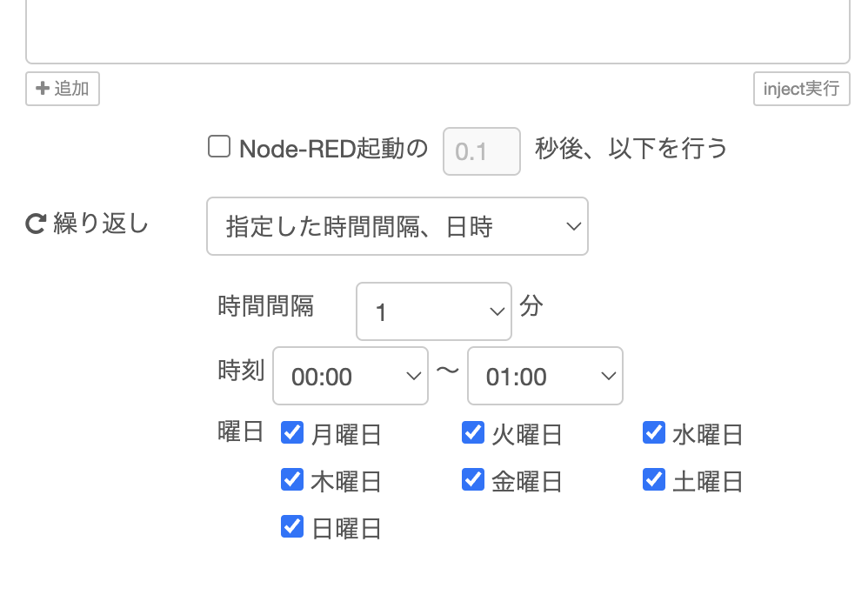Uncheck the 月曜日 checkbox

pos(292,432)
